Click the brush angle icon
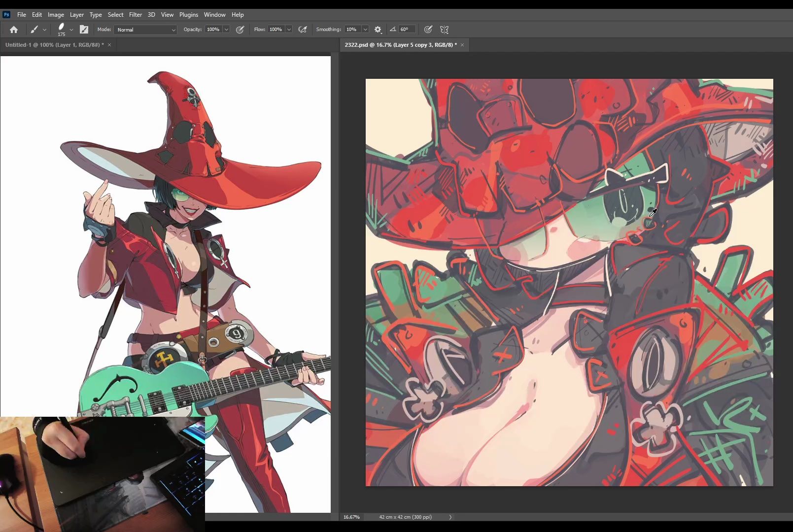The height and width of the screenshot is (532, 793). click(393, 30)
